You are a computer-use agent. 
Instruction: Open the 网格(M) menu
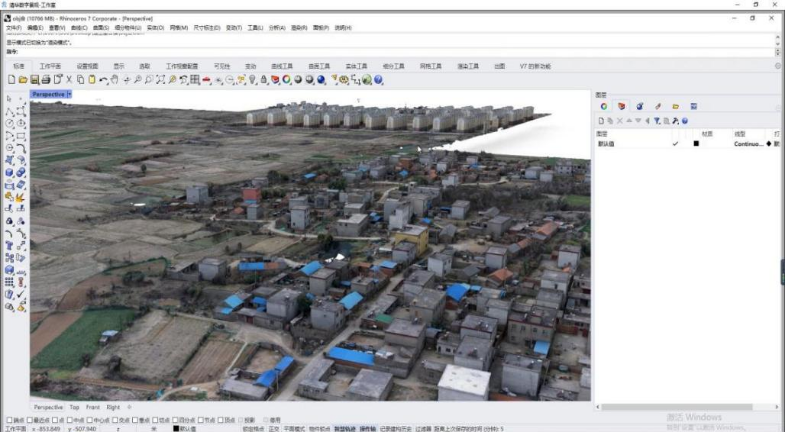pyautogui.click(x=179, y=28)
